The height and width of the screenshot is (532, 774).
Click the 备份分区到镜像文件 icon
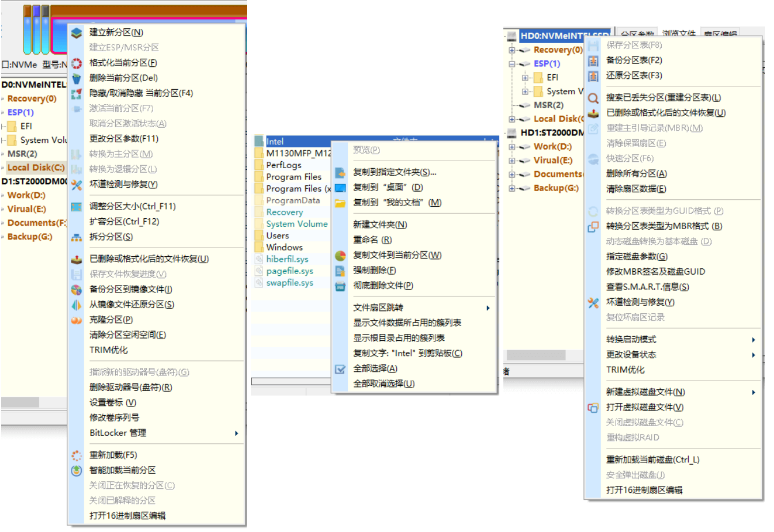(77, 290)
